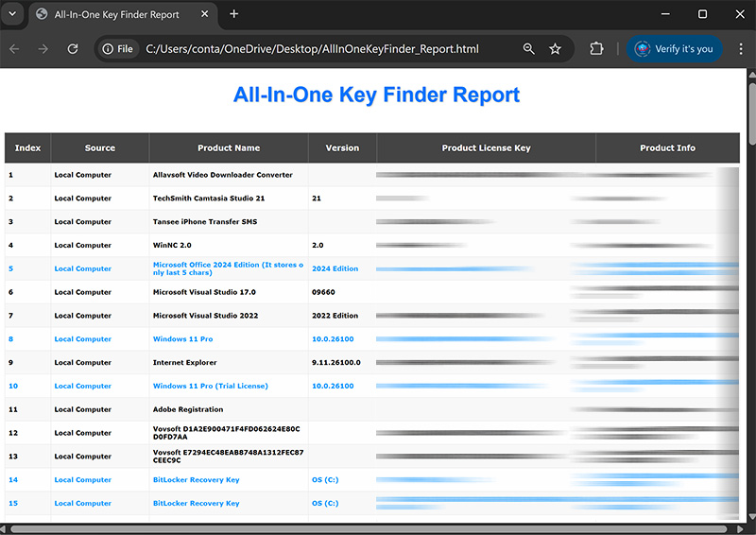756x535 pixels.
Task: Click Microsoft Office 2024 Edition entry
Action: 228,268
